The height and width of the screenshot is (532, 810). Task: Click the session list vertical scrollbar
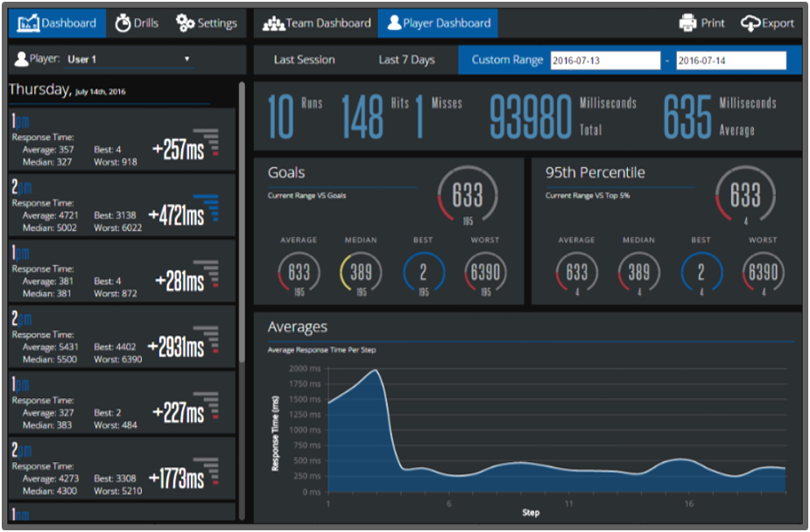(242, 219)
